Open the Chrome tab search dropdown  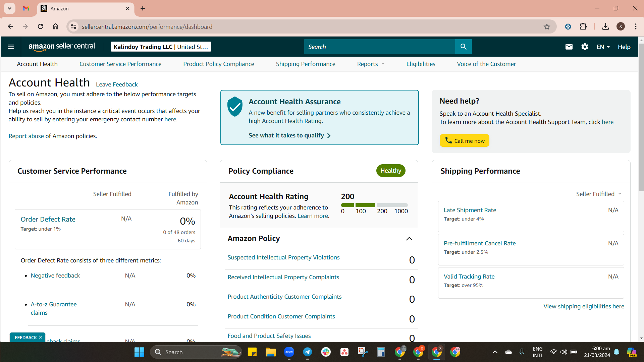click(x=9, y=8)
